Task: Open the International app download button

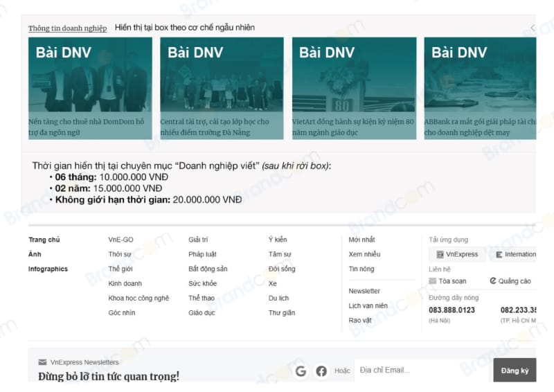Action: (515, 254)
